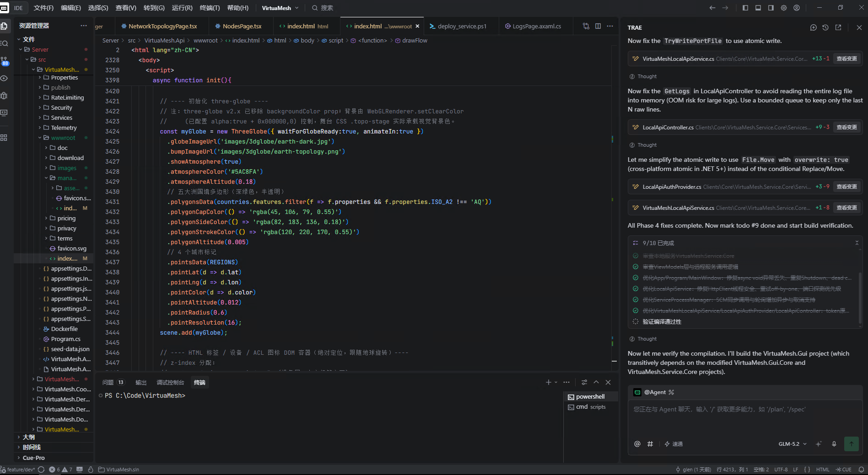868x475 pixels.
Task: Start voice input with the microphone icon
Action: [834, 444]
